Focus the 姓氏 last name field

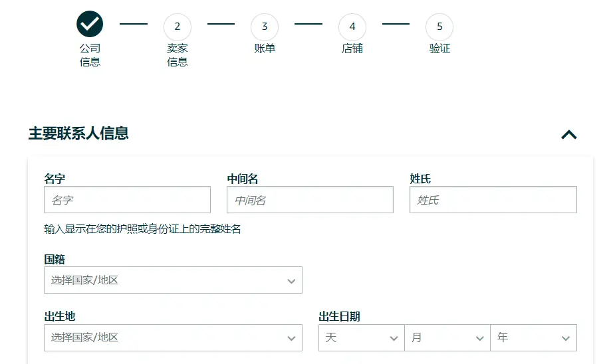[493, 199]
